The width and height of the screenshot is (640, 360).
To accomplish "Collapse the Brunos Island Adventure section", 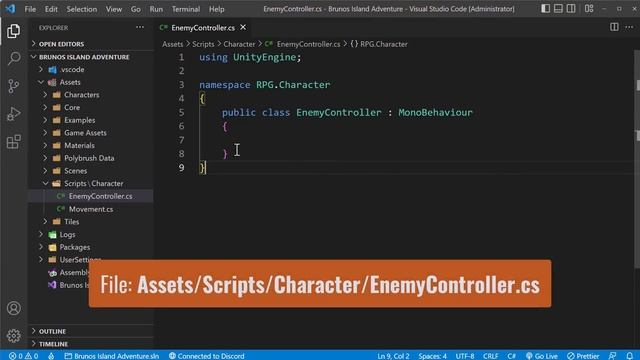I will [91, 57].
